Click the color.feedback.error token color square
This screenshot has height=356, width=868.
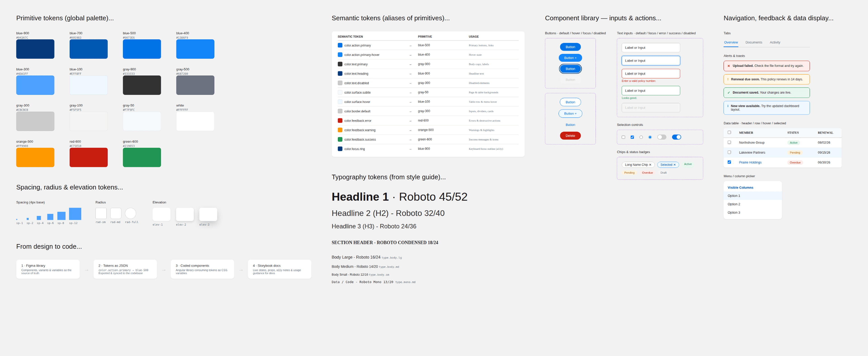pyautogui.click(x=340, y=120)
